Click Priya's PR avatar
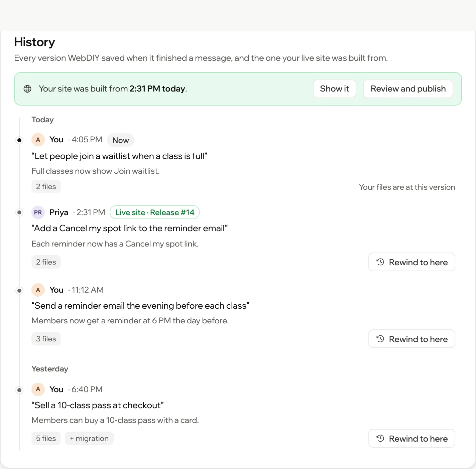 click(x=38, y=212)
